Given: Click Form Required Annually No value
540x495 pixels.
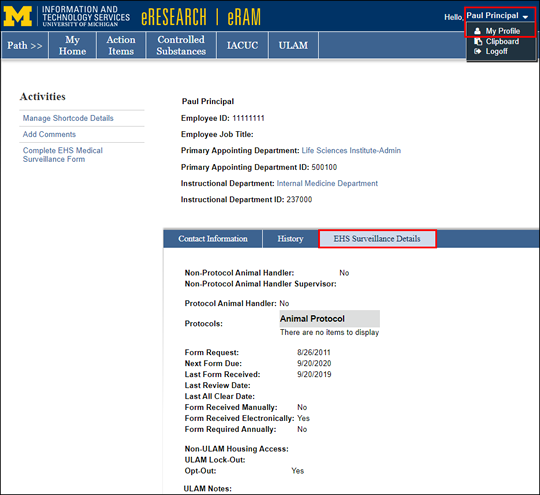Looking at the screenshot, I should pyautogui.click(x=302, y=429).
